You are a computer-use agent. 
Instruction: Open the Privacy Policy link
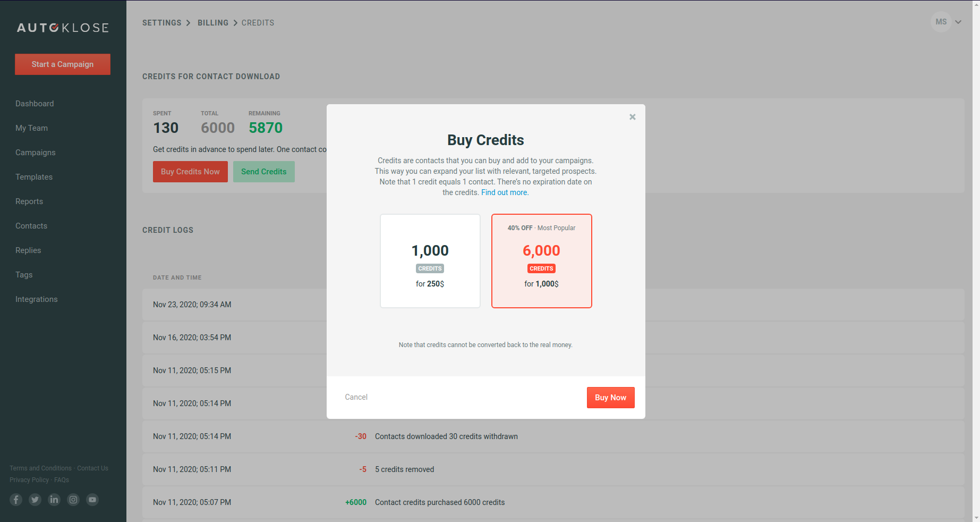(x=29, y=480)
